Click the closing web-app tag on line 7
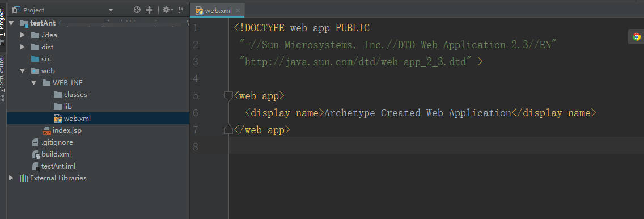Screen dimensions: 644x219 [262, 130]
